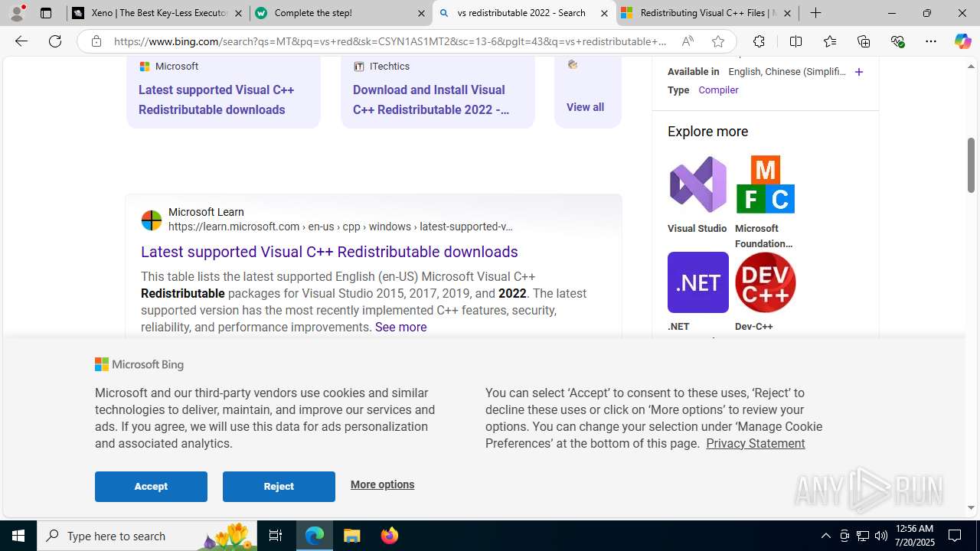Open the .NET explore thumbnail
This screenshot has height=551, width=980.
click(x=697, y=282)
